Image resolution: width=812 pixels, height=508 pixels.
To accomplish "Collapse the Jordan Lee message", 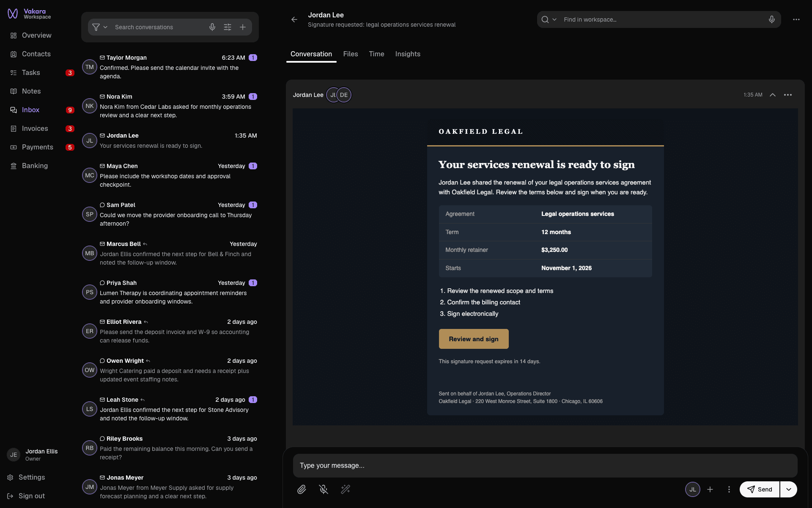I will click(773, 95).
